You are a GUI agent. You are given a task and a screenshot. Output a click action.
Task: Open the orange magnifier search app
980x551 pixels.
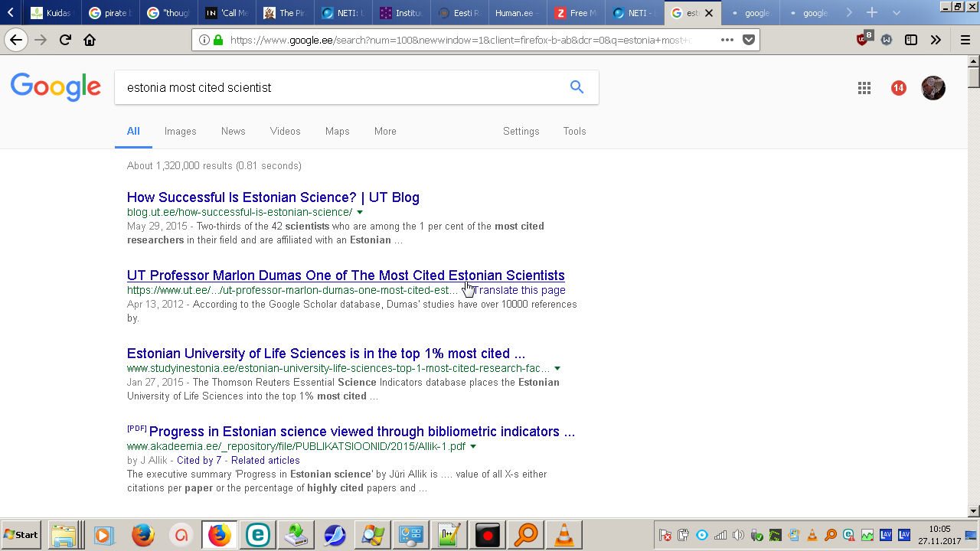click(525, 535)
